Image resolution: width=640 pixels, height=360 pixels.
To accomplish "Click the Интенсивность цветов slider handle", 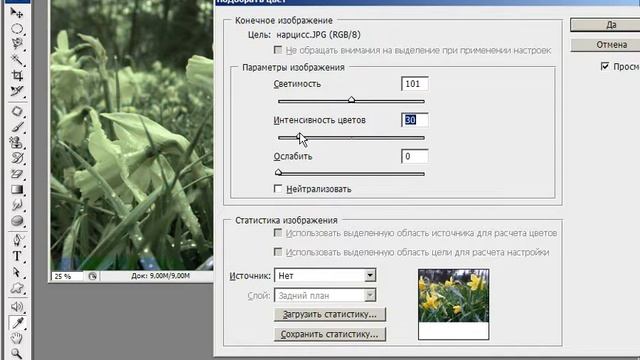I will point(300,136).
